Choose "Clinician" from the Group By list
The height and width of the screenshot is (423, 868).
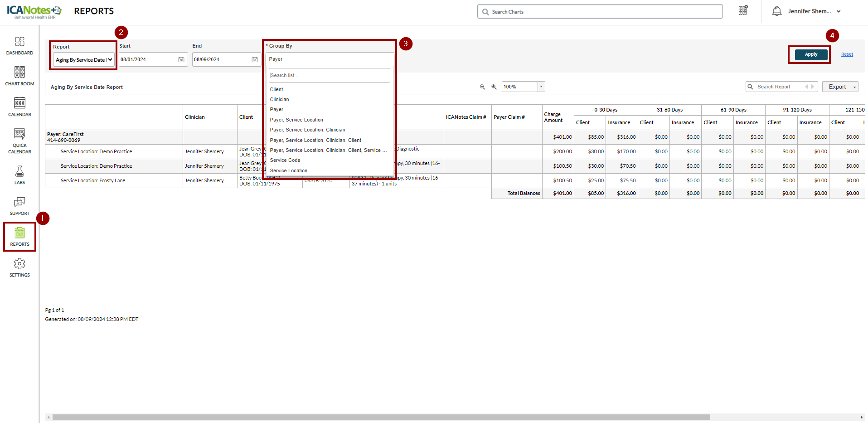pyautogui.click(x=279, y=100)
